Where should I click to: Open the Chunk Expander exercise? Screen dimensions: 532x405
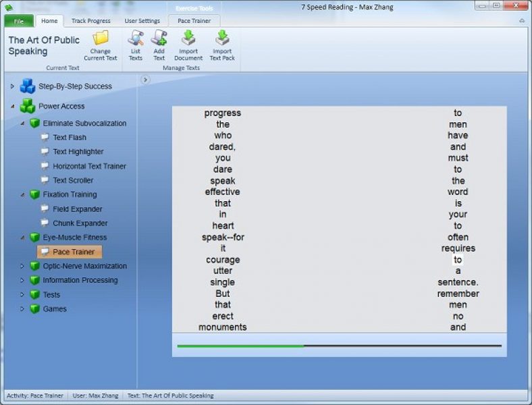pos(80,223)
